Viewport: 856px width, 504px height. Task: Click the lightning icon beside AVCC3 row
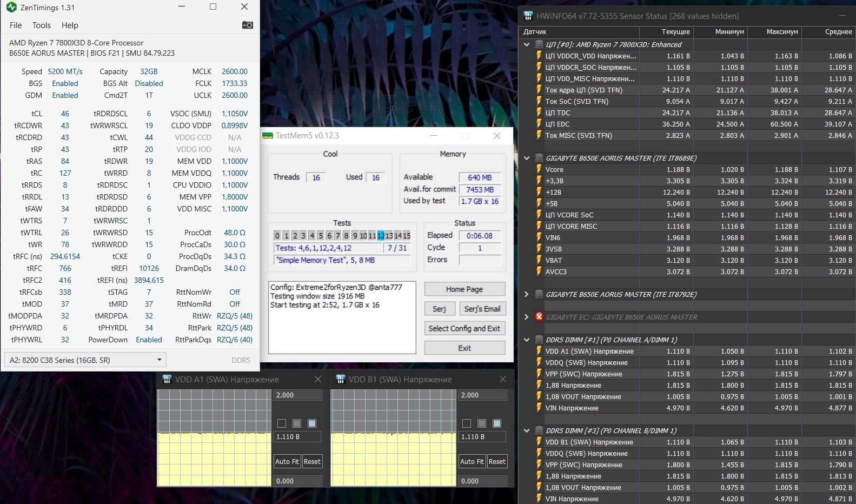click(x=539, y=271)
